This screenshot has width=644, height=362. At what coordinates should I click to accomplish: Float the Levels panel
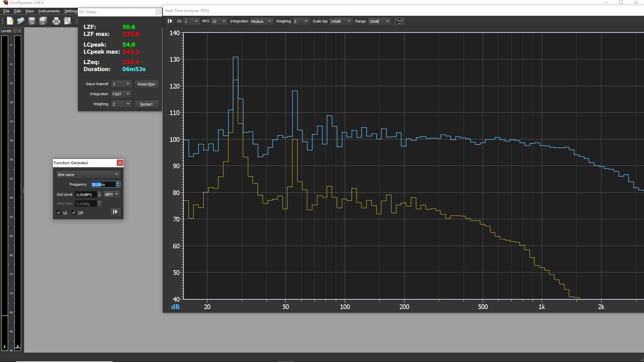click(15, 31)
